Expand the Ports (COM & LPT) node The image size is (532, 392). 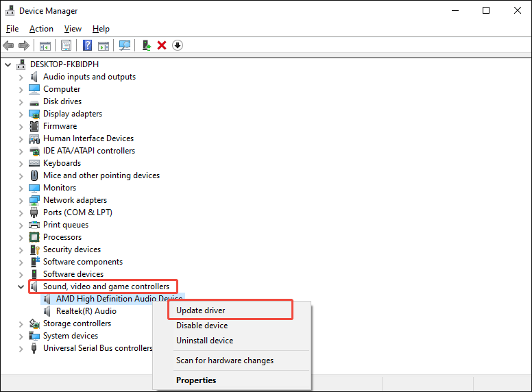[21, 213]
